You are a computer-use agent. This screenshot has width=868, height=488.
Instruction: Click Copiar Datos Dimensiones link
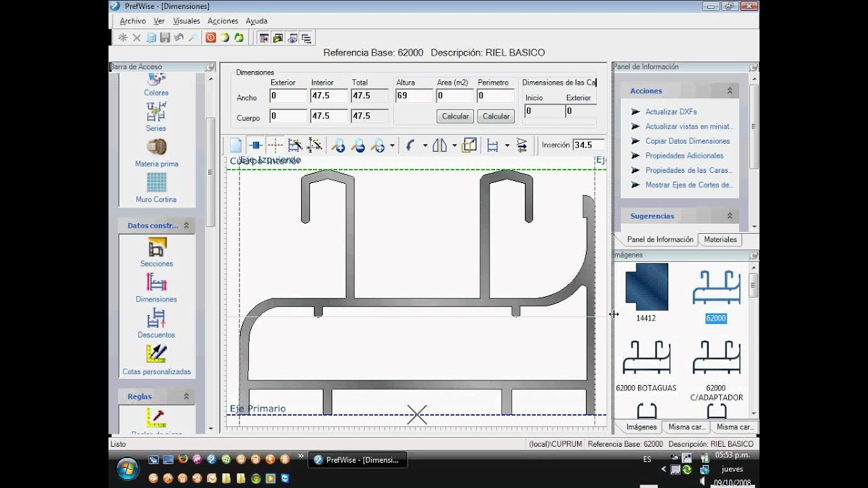[x=688, y=141]
